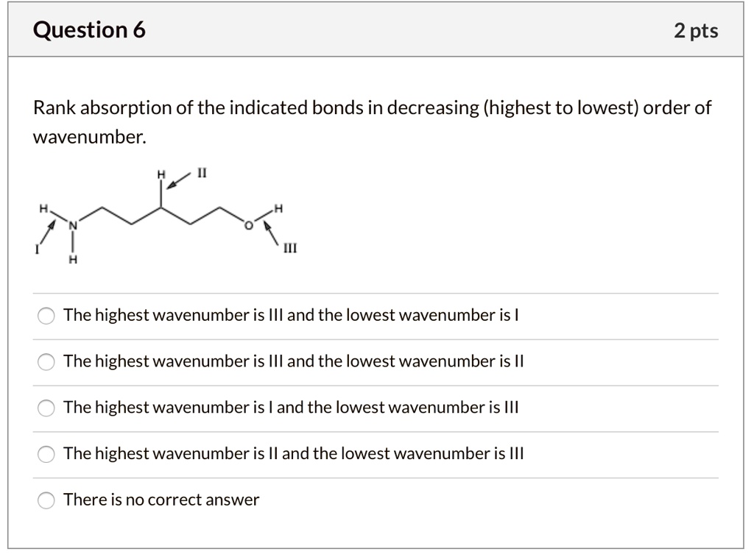Select 'highest wavenumber is II and lowest is III'

[46, 454]
